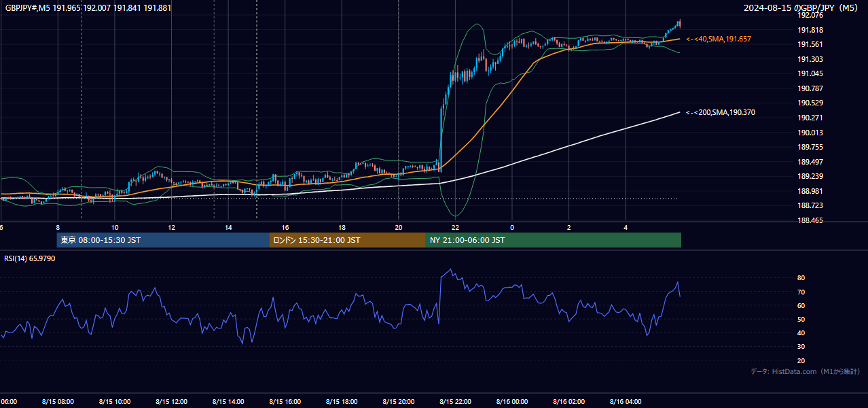Select the RSI scale value 40

801,333
